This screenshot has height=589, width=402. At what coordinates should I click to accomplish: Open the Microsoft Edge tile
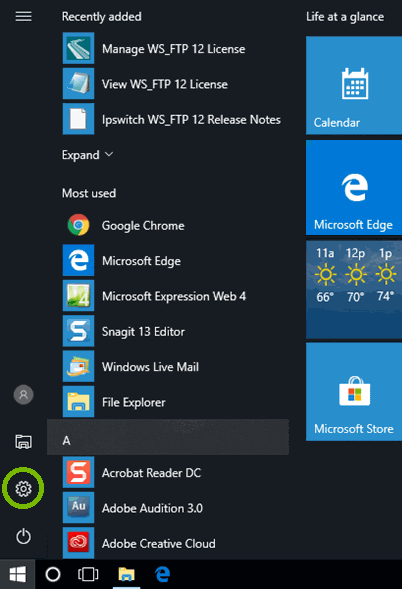click(x=354, y=188)
